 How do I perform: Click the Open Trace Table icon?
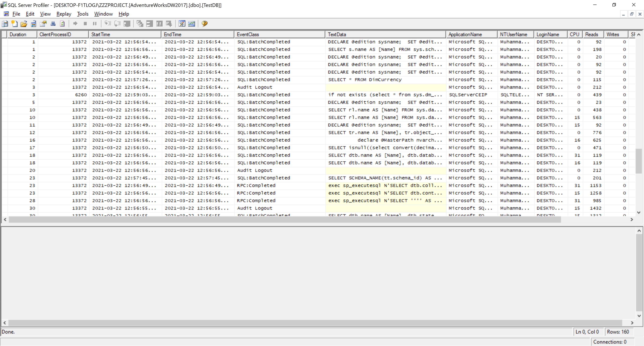[x=34, y=24]
